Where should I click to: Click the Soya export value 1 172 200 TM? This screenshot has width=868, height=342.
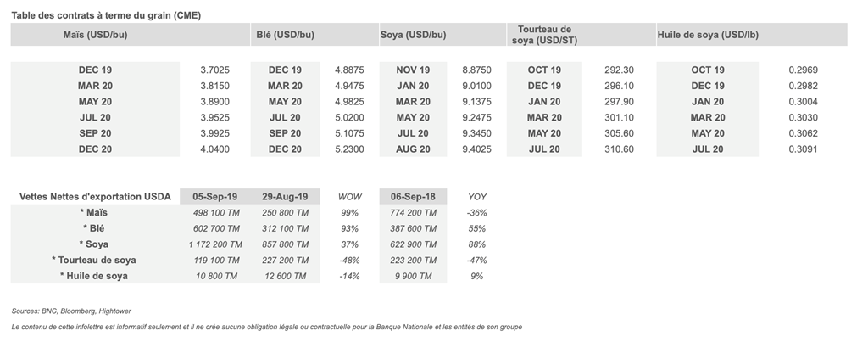point(214,244)
